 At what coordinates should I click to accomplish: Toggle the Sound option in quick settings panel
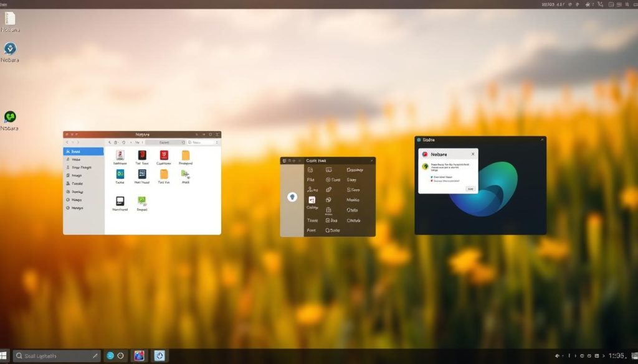click(353, 180)
